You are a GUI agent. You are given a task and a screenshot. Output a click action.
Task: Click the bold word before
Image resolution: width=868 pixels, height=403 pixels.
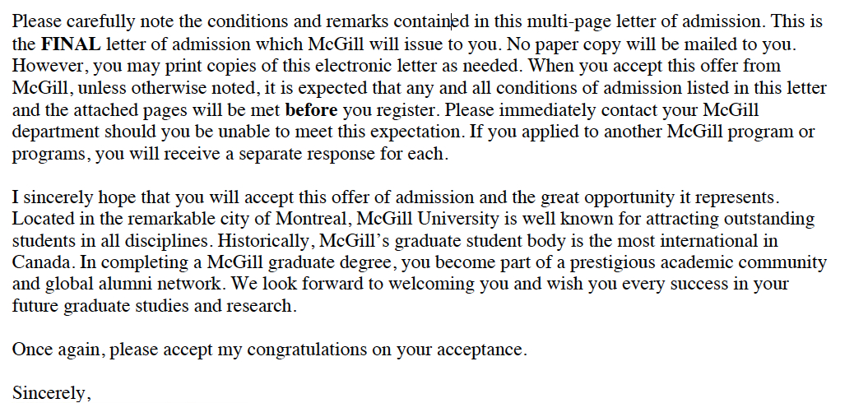(311, 109)
